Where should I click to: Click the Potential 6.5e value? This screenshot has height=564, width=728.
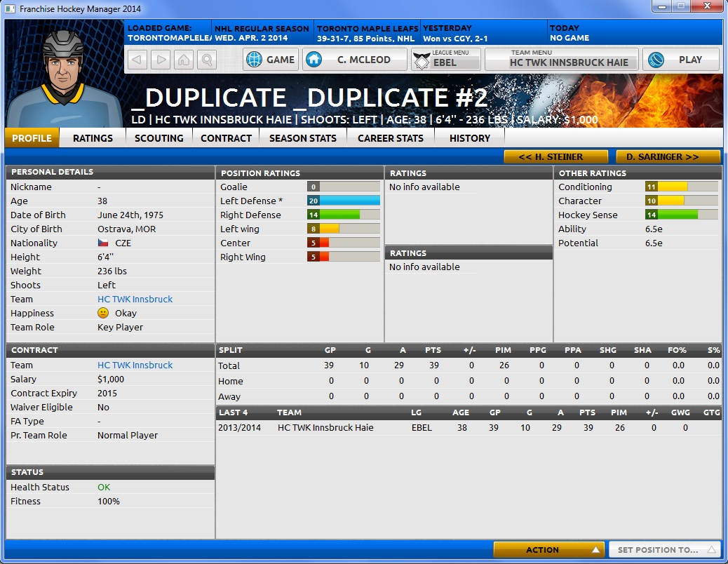pyautogui.click(x=654, y=243)
